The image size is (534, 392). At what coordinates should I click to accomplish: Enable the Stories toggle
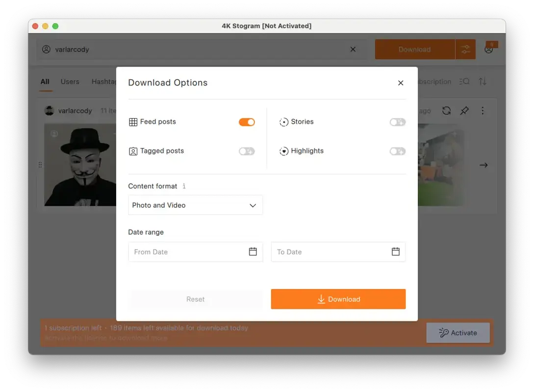[x=397, y=122]
